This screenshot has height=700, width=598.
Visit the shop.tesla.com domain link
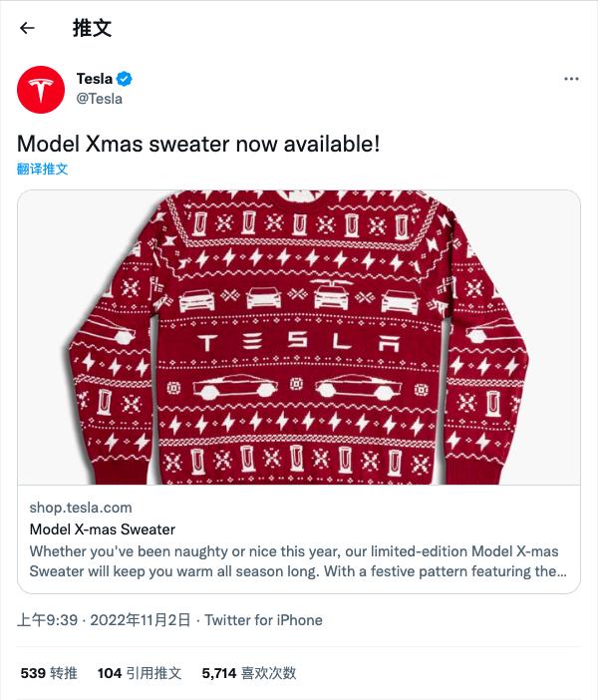81,508
